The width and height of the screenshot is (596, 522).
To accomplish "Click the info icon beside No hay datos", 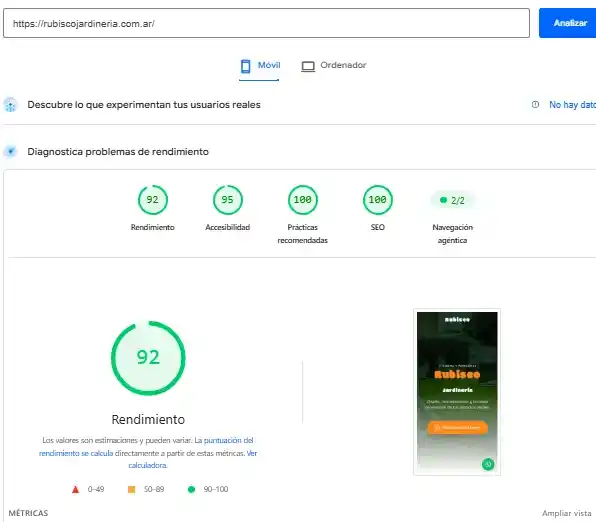I will pos(535,105).
